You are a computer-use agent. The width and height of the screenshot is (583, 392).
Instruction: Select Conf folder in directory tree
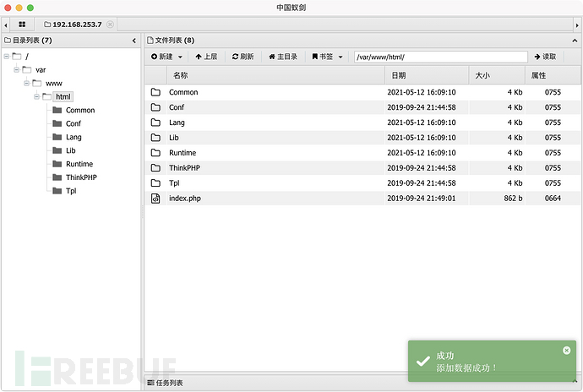[x=74, y=124]
